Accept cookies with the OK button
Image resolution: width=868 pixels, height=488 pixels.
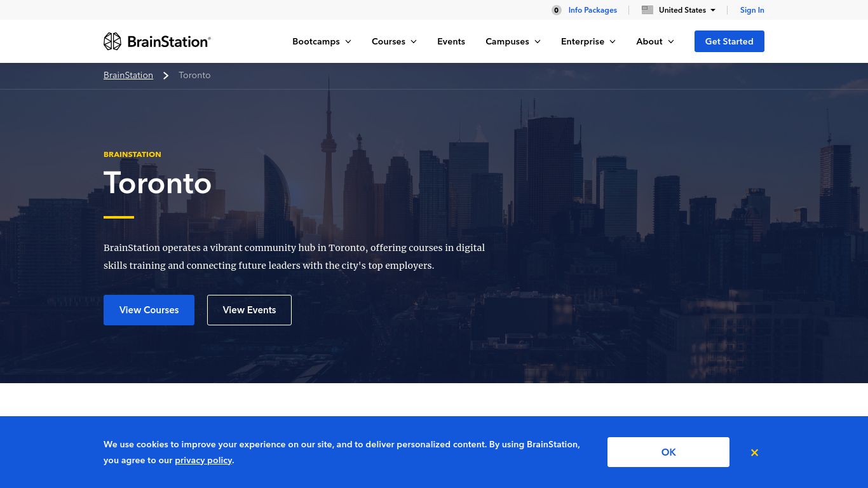668,452
